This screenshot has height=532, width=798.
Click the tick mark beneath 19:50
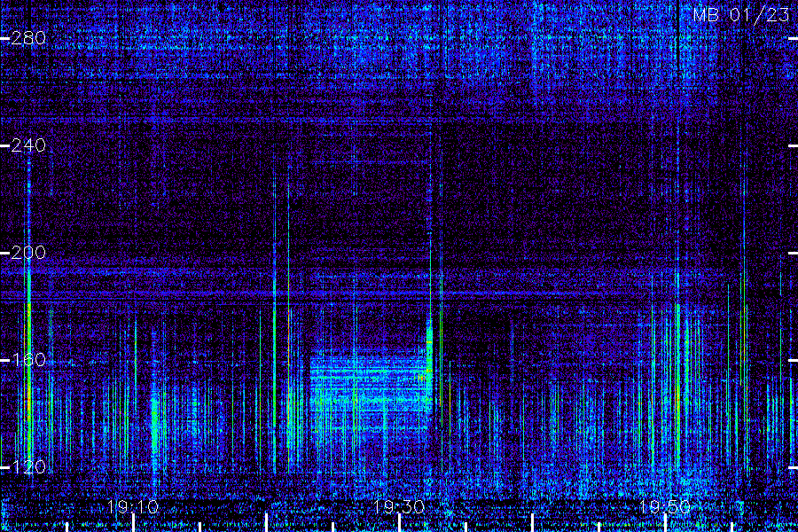[x=665, y=523]
